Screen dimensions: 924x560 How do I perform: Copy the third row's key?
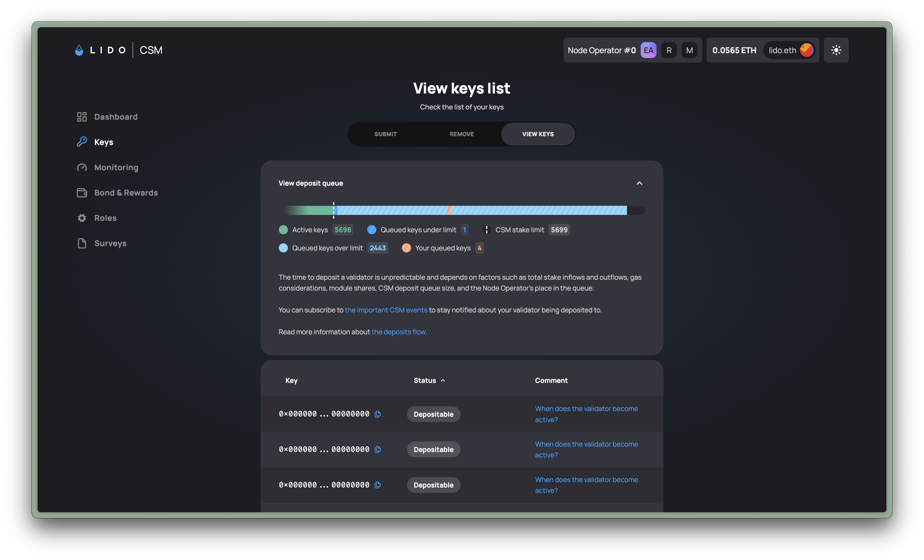[378, 485]
